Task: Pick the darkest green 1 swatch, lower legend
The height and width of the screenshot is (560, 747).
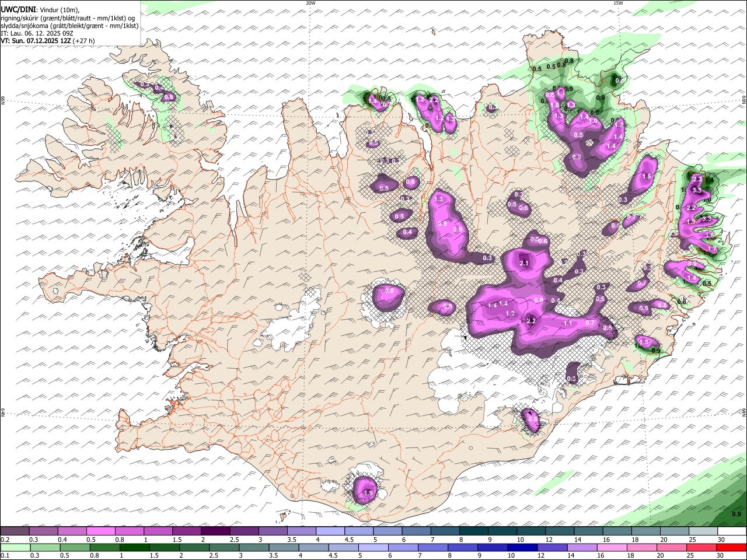Action: pos(134,547)
